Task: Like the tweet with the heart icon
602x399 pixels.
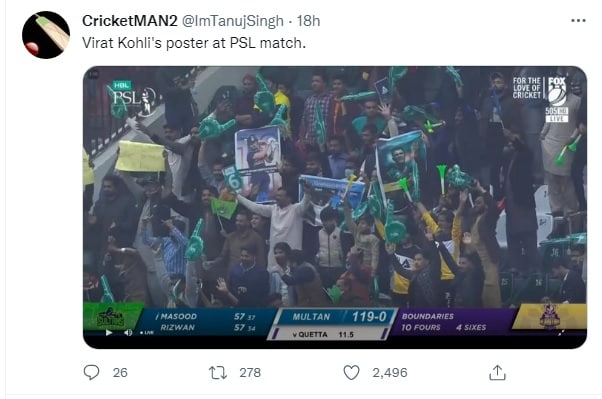Action: coord(351,373)
